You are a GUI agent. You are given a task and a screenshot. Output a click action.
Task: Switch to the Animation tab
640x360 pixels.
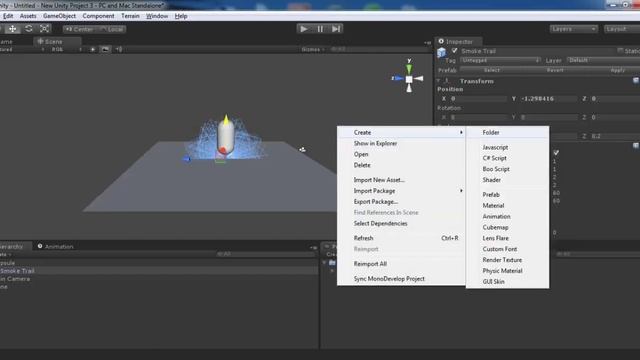(x=55, y=247)
